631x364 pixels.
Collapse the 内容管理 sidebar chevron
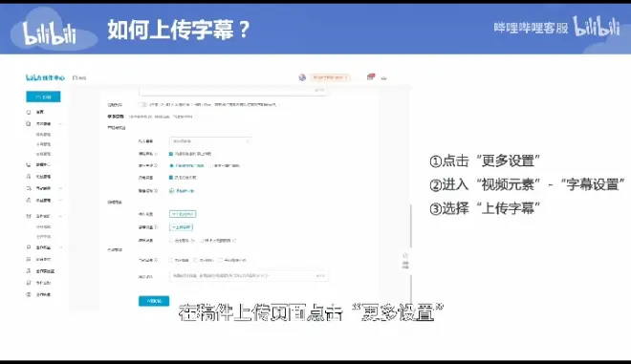coord(61,124)
